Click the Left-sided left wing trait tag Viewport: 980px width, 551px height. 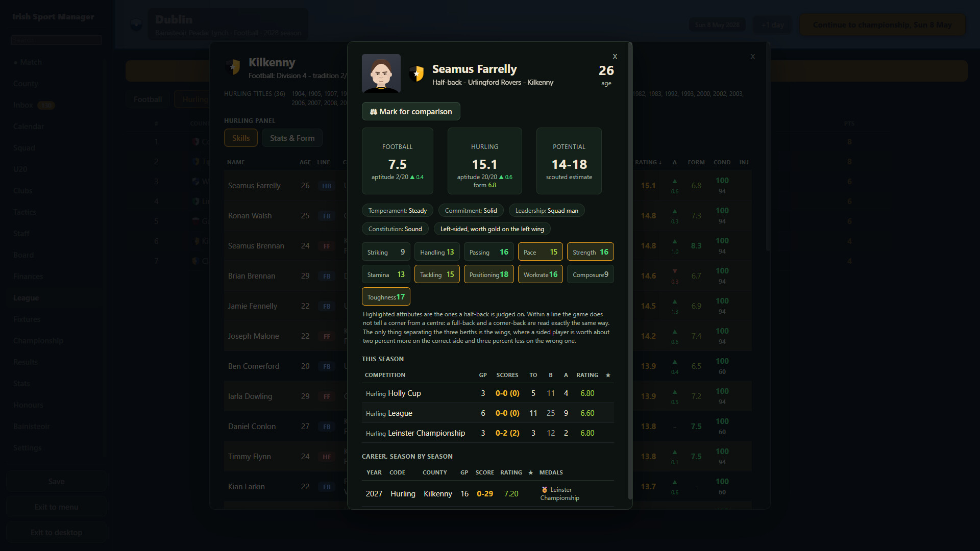click(492, 229)
